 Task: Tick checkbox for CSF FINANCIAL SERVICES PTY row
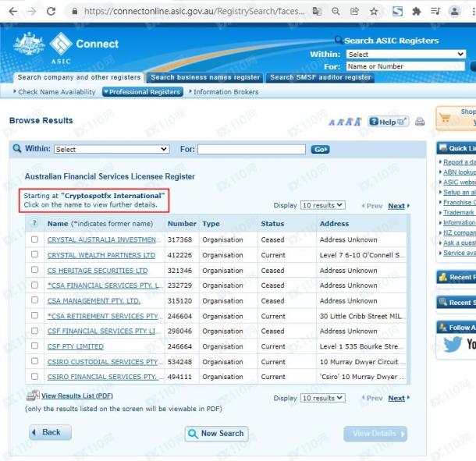[x=34, y=331]
